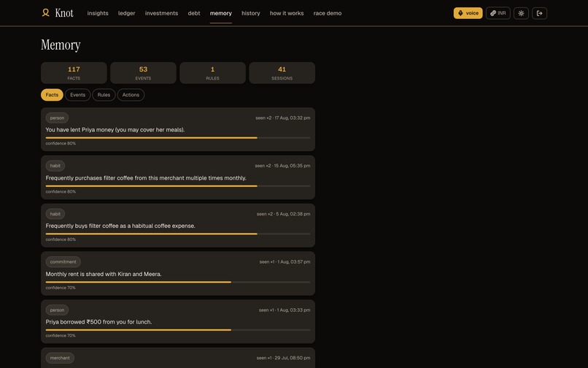Click habit tag on filter coffee merchant fact

(x=55, y=166)
